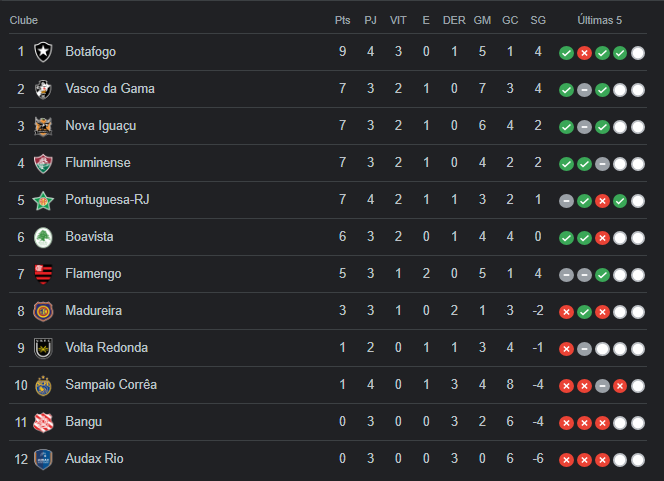Screen dimensions: 664x481
Task: Click Botafogo's red loss indicator
Action: pos(584,53)
